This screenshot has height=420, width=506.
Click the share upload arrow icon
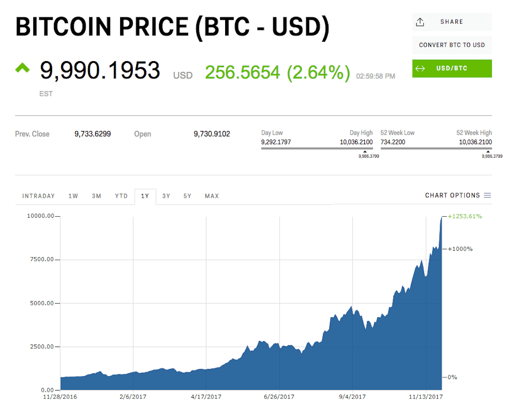pos(420,22)
